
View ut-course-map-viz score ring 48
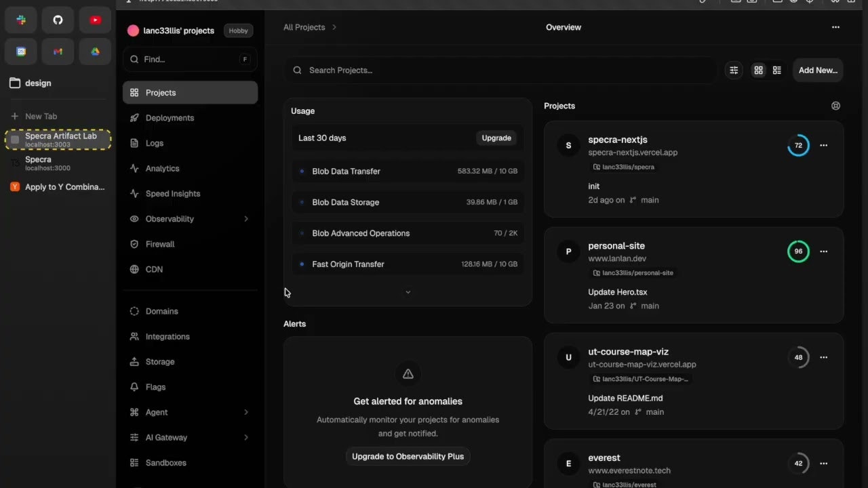[x=798, y=357]
